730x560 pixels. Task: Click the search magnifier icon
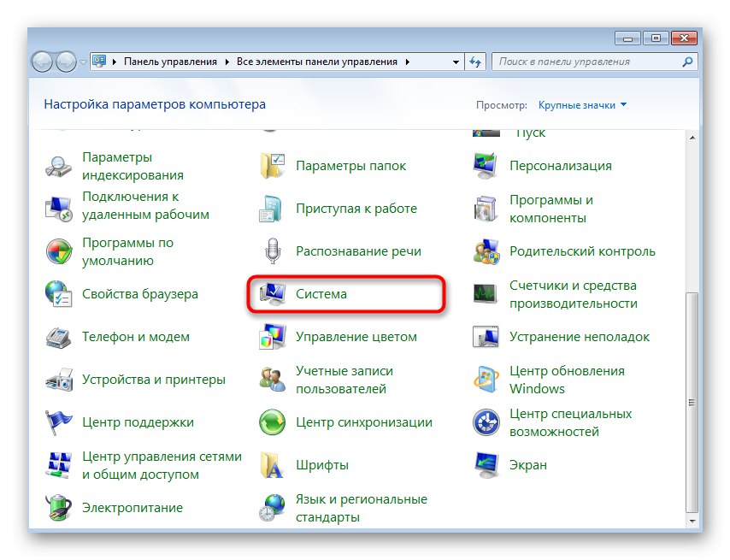pos(687,62)
